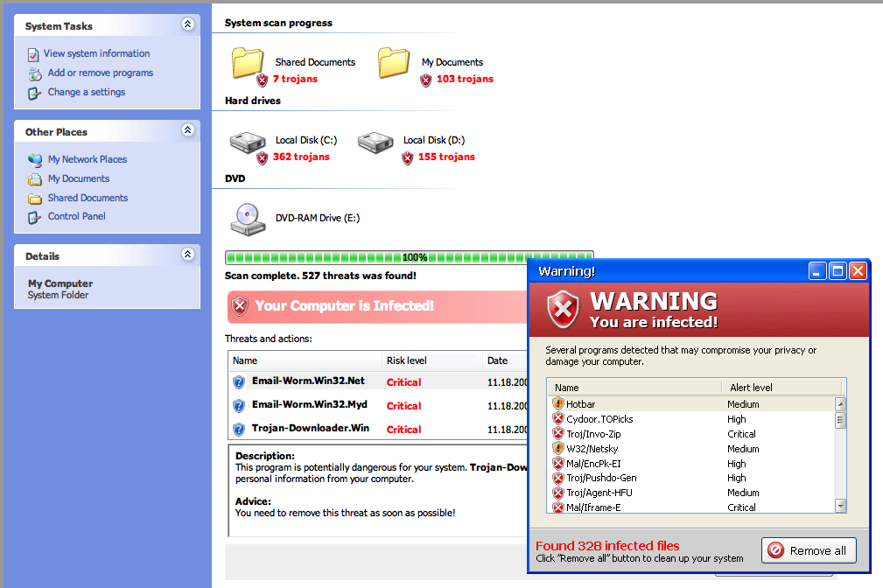Open Control Panel link

(77, 216)
